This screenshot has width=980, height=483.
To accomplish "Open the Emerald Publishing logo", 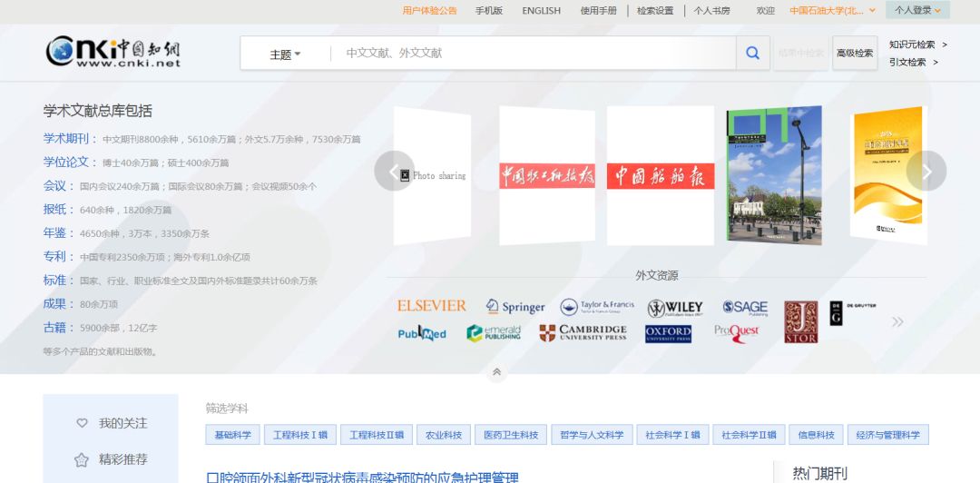I will point(494,333).
